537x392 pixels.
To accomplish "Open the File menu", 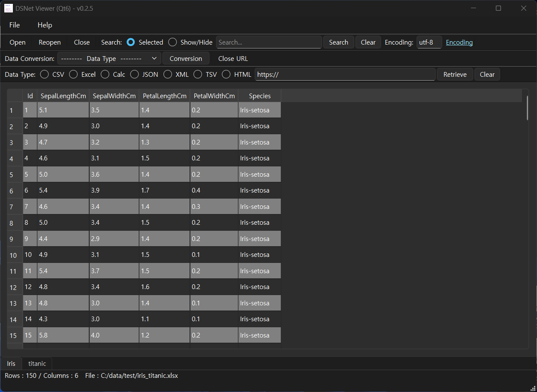I will click(15, 25).
